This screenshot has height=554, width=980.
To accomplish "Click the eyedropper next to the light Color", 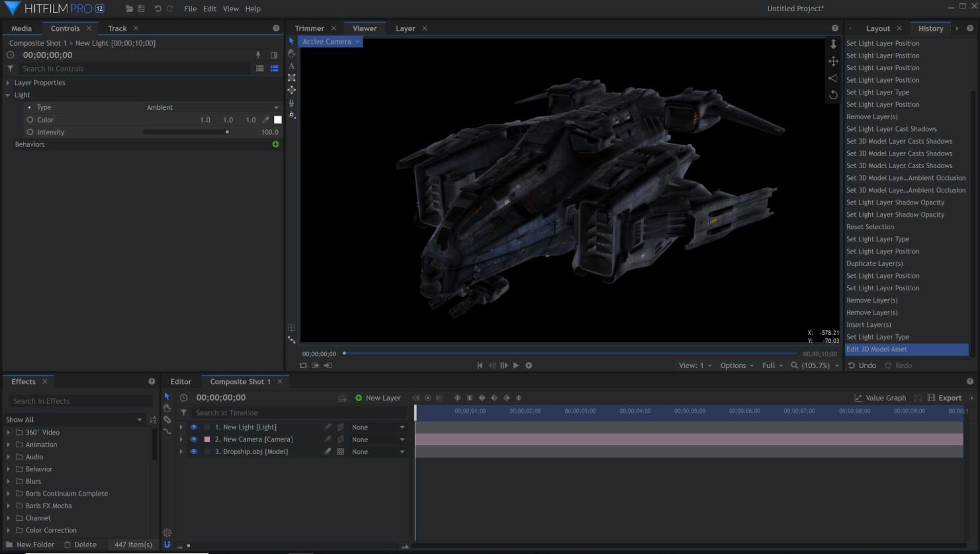I will coord(266,120).
